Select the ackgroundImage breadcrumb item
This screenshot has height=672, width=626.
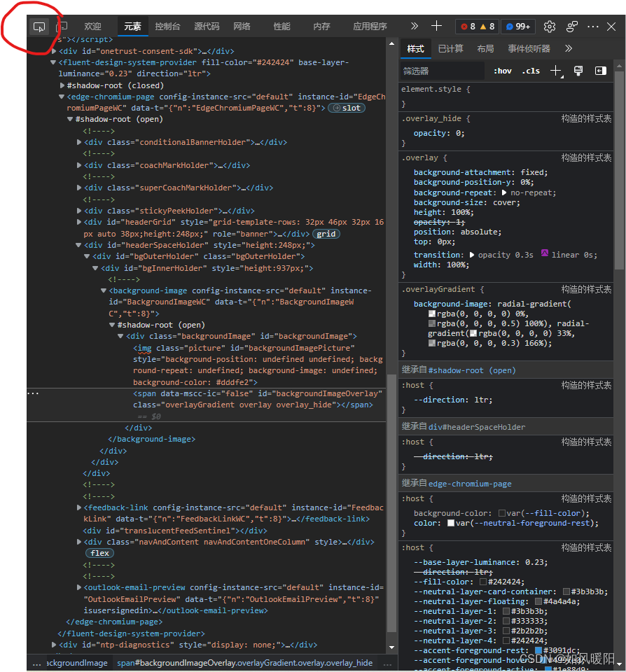coord(77,663)
